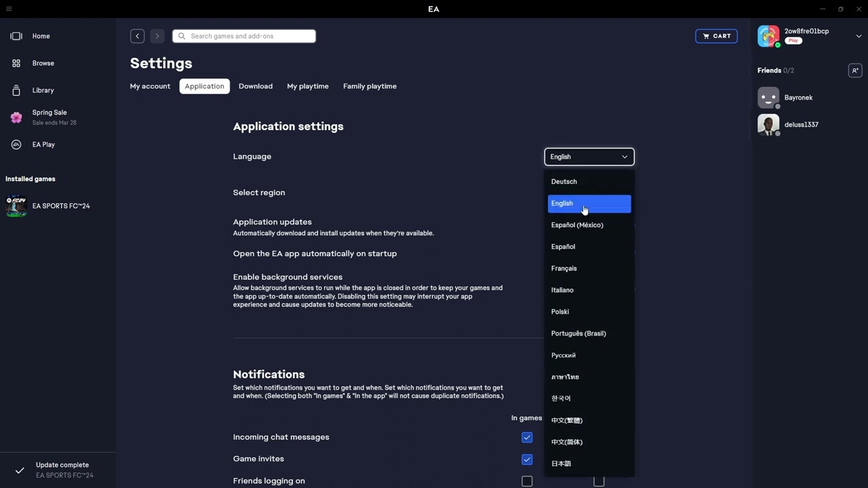This screenshot has height=488, width=868.
Task: Expand the account dropdown chevron
Action: click(859, 36)
